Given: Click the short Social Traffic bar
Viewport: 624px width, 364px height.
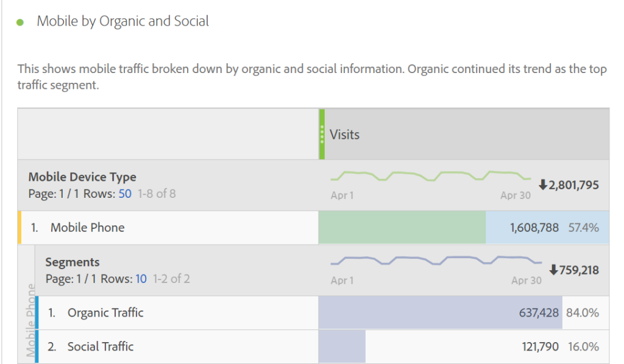Looking at the screenshot, I should [342, 347].
